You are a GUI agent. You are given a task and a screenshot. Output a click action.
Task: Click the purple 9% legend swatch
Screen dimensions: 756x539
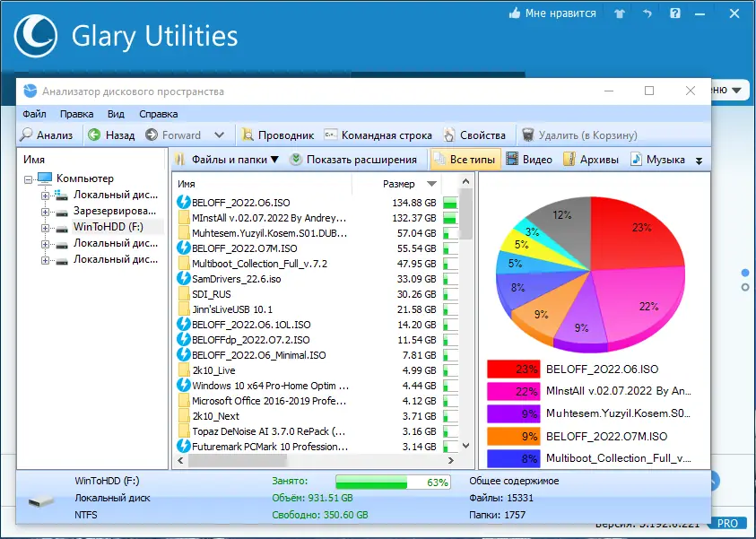(513, 413)
